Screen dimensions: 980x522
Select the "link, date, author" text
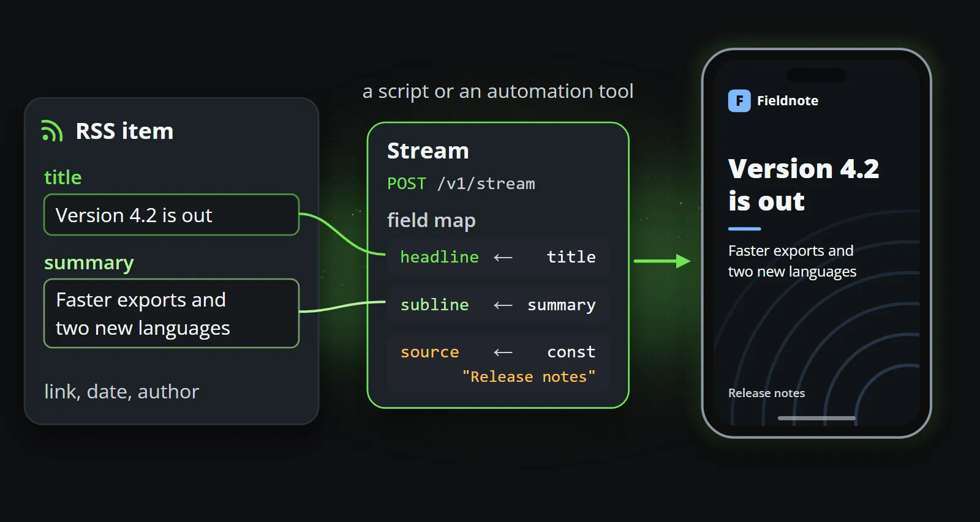pyautogui.click(x=122, y=392)
